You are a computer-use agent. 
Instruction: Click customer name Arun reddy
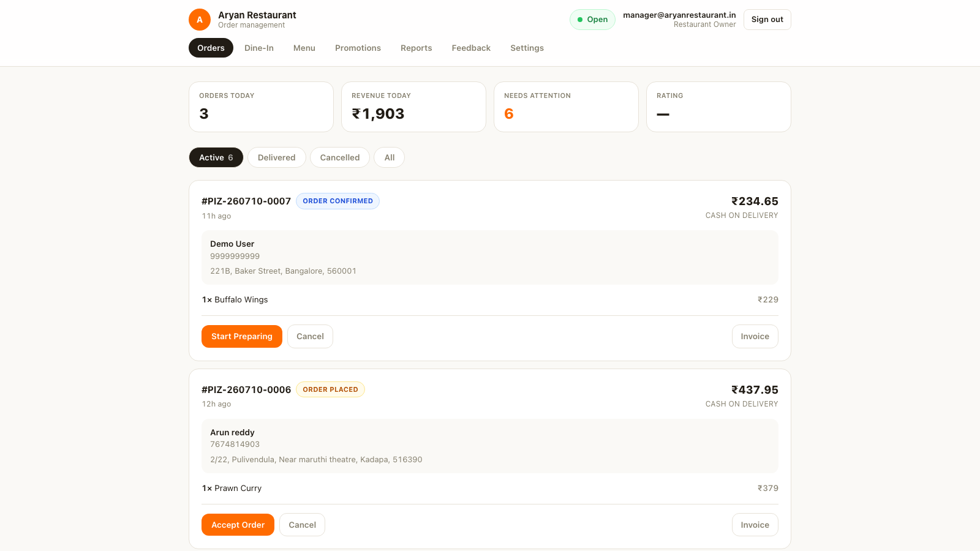pyautogui.click(x=232, y=432)
